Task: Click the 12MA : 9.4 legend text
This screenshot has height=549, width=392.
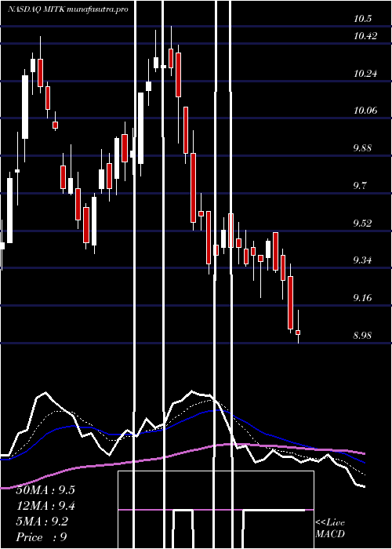Action: 45,506
